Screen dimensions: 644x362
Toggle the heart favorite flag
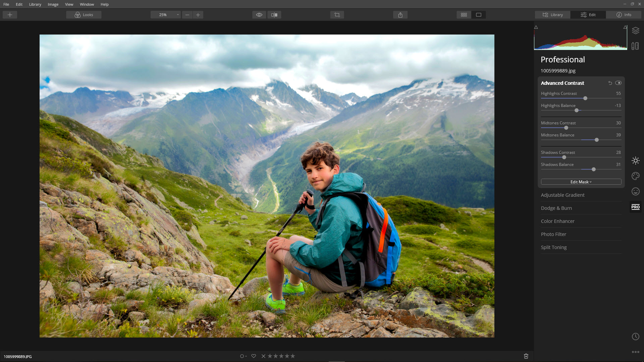[x=254, y=356]
